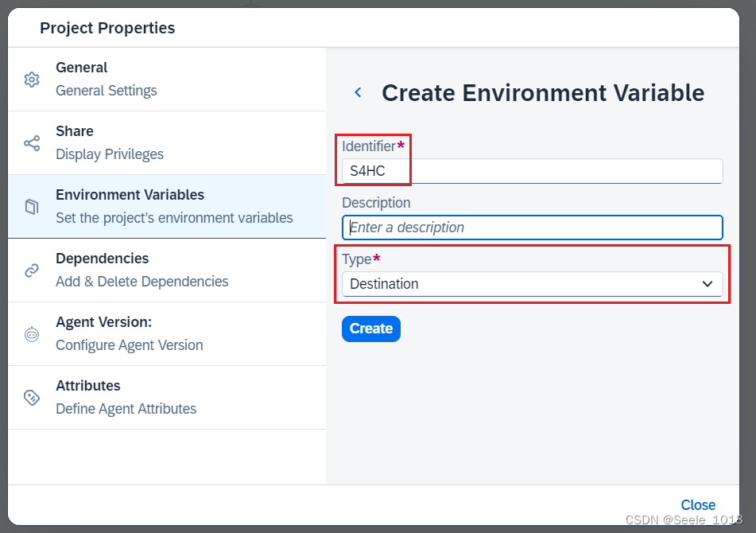Click the Attributes tag icon
The image size is (756, 533).
32,398
